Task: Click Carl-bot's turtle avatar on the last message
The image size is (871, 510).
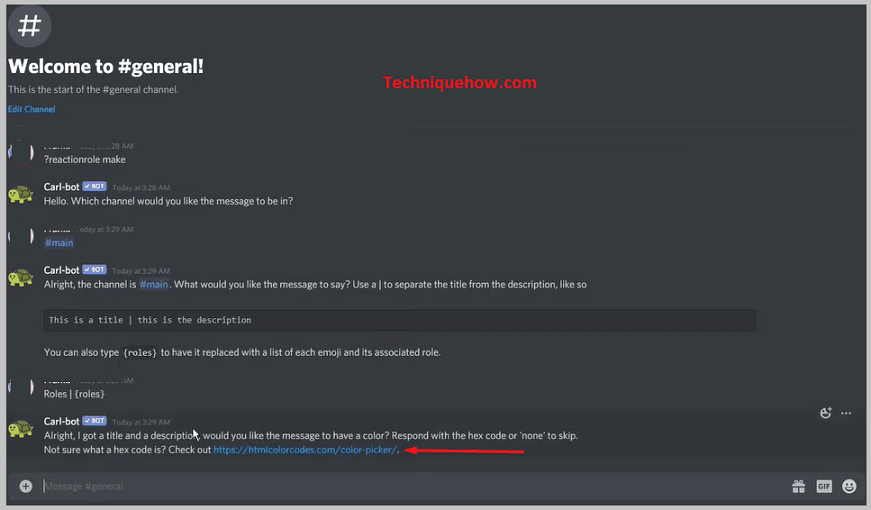Action: coord(21,429)
